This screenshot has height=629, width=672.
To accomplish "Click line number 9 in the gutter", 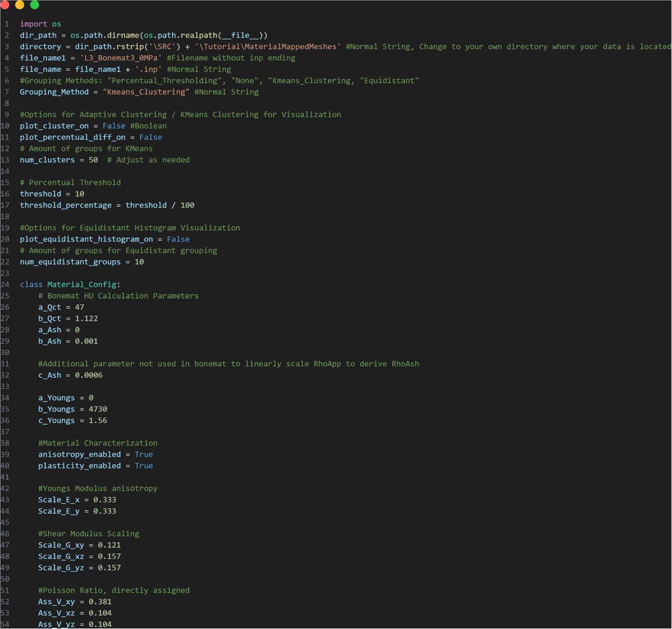I will (x=7, y=115).
